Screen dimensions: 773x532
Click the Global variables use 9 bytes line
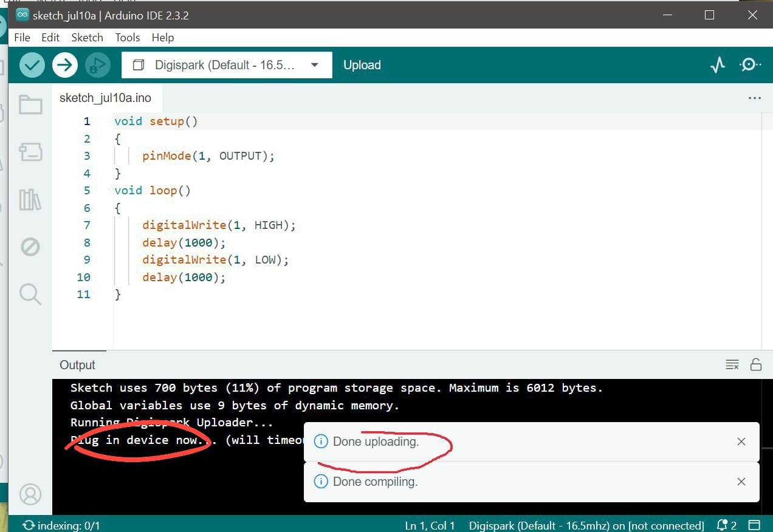(235, 406)
